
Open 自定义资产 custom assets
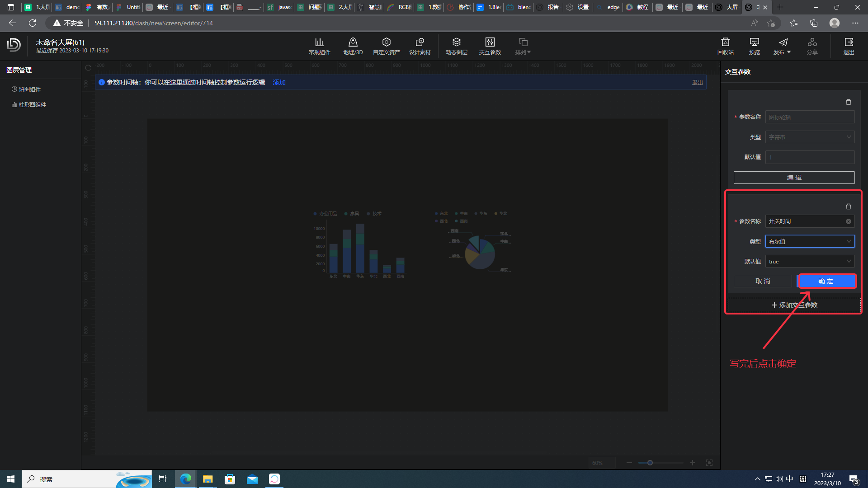coord(386,47)
